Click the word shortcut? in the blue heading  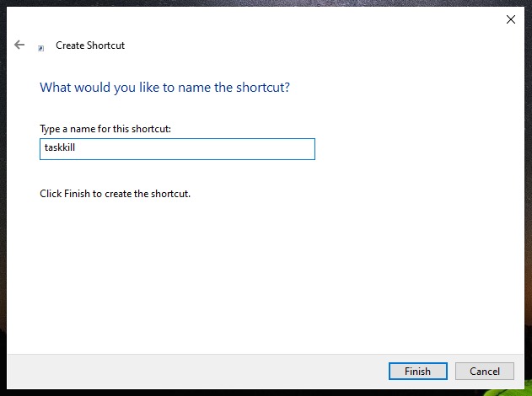263,88
